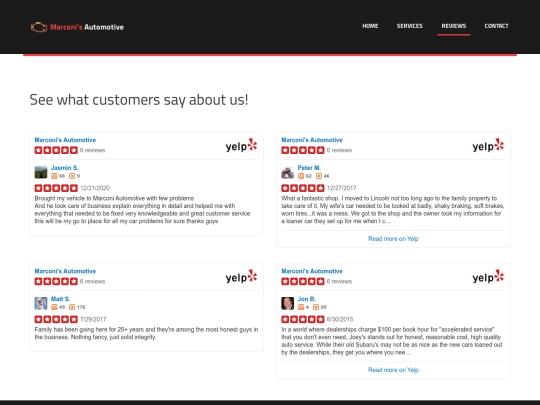Click 'See what customers say about us!' heading
The width and height of the screenshot is (540, 405).
coord(139,100)
